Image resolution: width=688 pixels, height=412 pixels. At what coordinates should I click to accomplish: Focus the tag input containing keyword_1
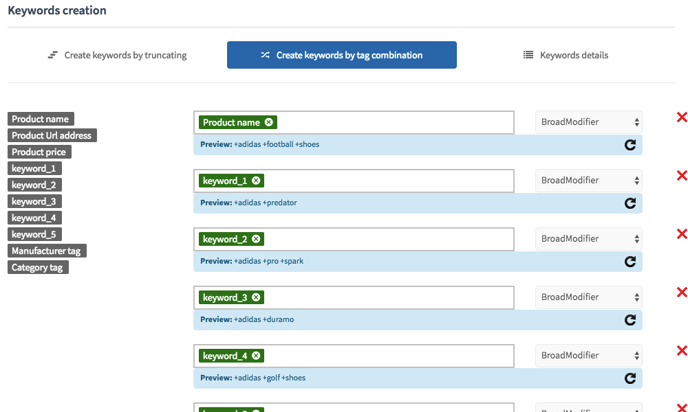click(354, 181)
